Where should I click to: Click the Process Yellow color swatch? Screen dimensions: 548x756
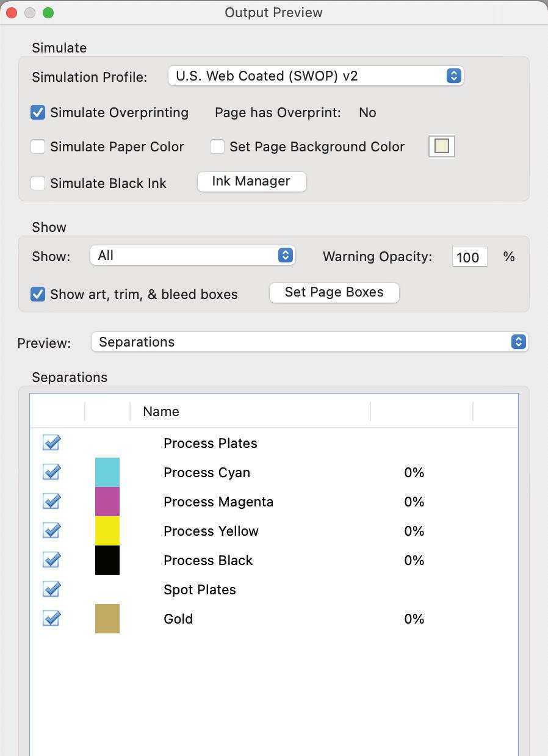pos(107,531)
